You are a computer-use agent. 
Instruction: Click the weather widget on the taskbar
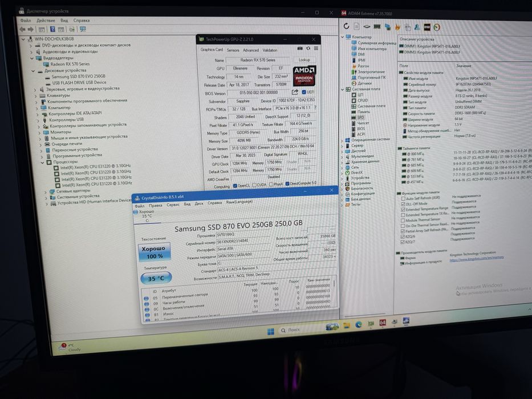[69, 347]
